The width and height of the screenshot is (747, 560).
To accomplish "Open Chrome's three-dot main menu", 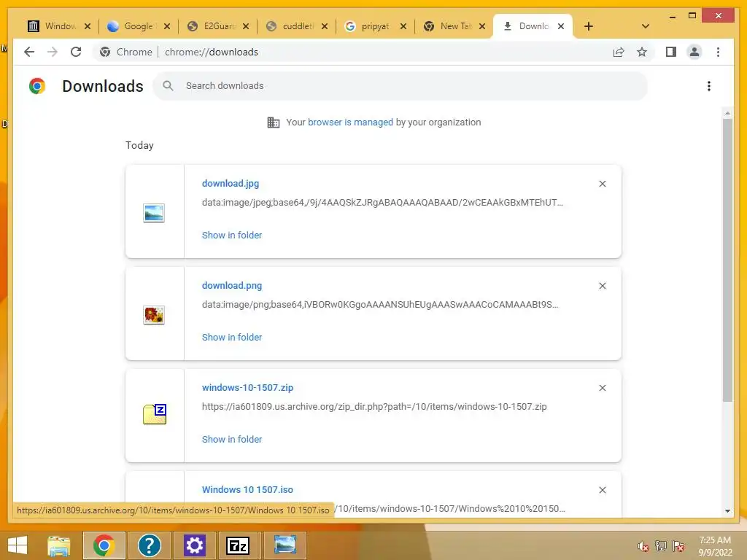I will 718,52.
